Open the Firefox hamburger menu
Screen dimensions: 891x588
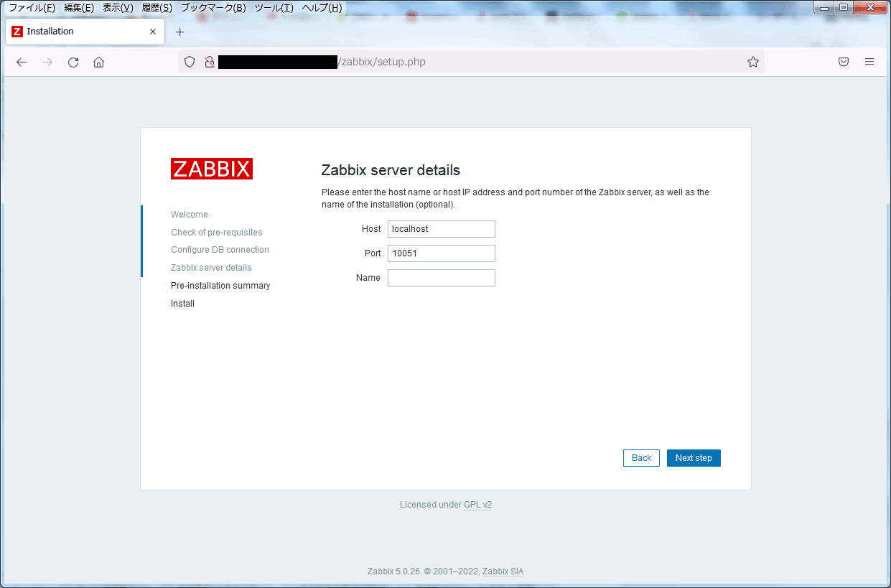click(869, 62)
